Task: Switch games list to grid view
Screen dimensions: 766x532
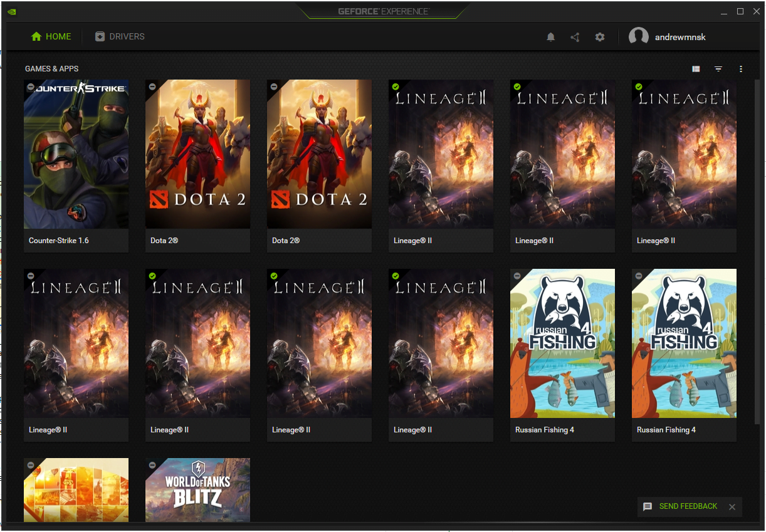Action: (696, 69)
